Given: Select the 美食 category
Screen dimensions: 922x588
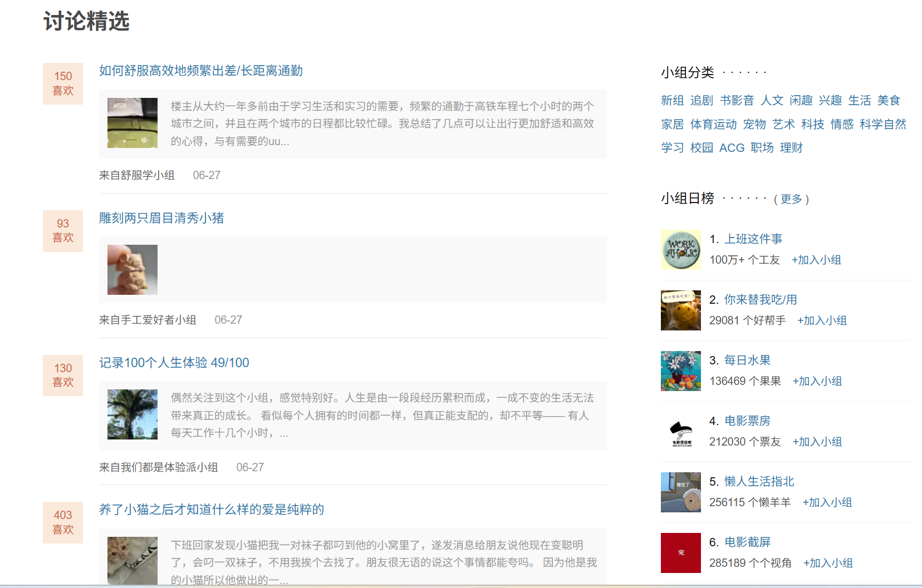Looking at the screenshot, I should tap(889, 100).
